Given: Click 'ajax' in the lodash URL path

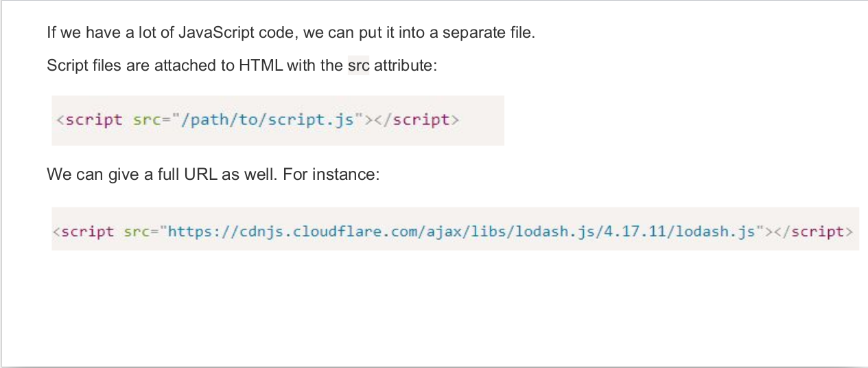Looking at the screenshot, I should tap(448, 231).
